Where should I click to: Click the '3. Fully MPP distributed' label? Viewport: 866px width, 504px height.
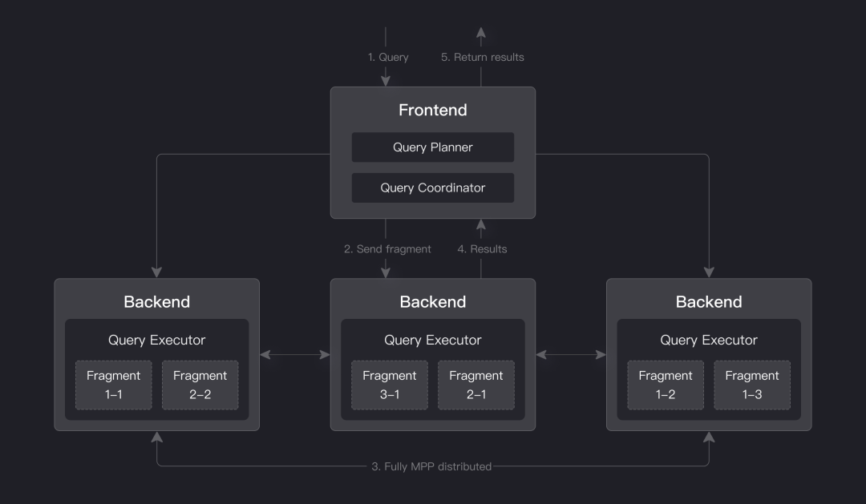coord(431,466)
